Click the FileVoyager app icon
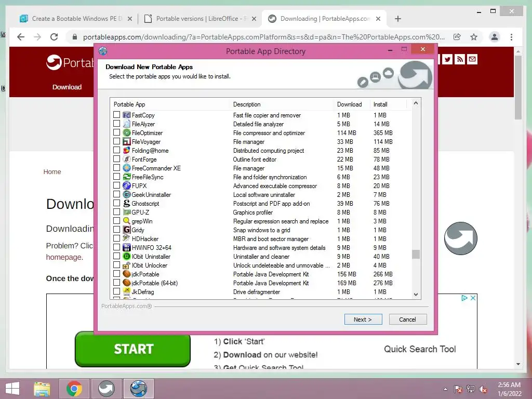Screen dimensions: 532x399 click(x=127, y=141)
